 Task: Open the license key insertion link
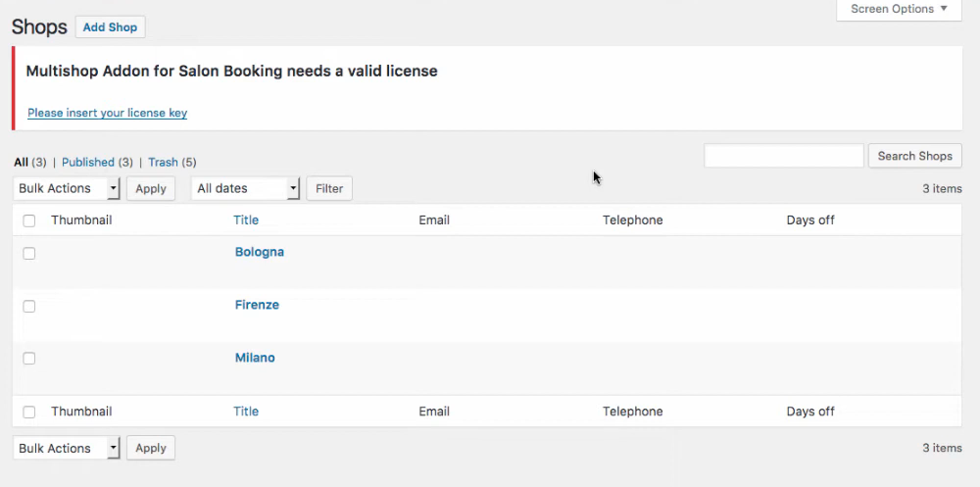pos(107,113)
